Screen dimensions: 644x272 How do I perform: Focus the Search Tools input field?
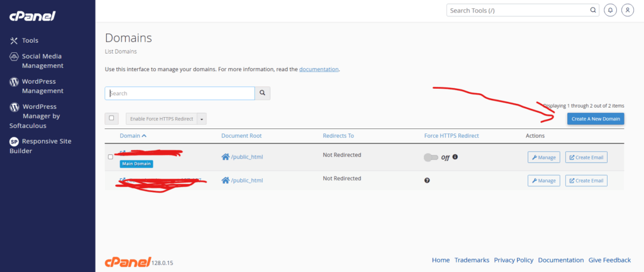coord(516,11)
